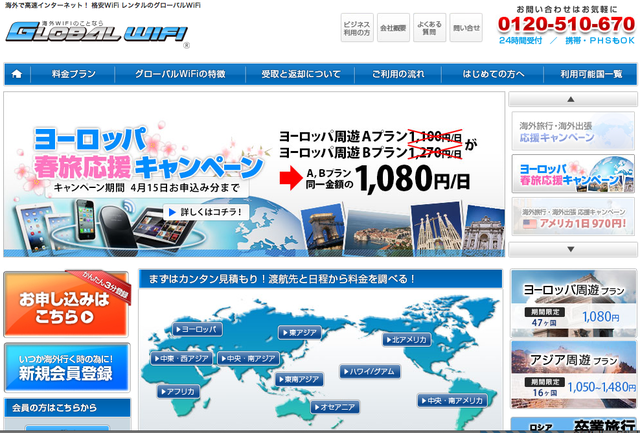Open アジア周遊プラン 1,050~1,480円 card

click(573, 374)
